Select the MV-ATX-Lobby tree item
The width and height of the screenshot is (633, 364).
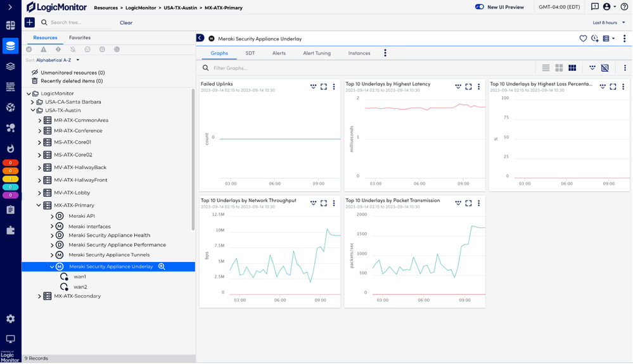[72, 192]
